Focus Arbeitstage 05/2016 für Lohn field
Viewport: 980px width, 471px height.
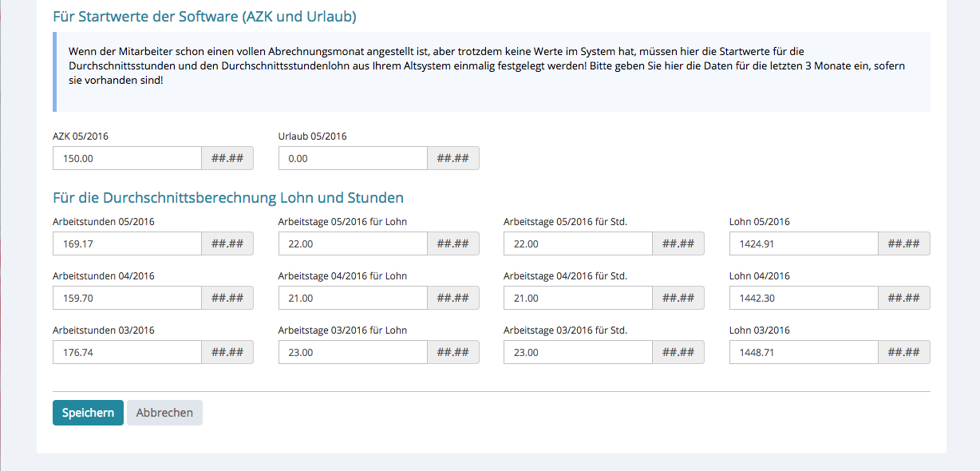[x=352, y=243]
